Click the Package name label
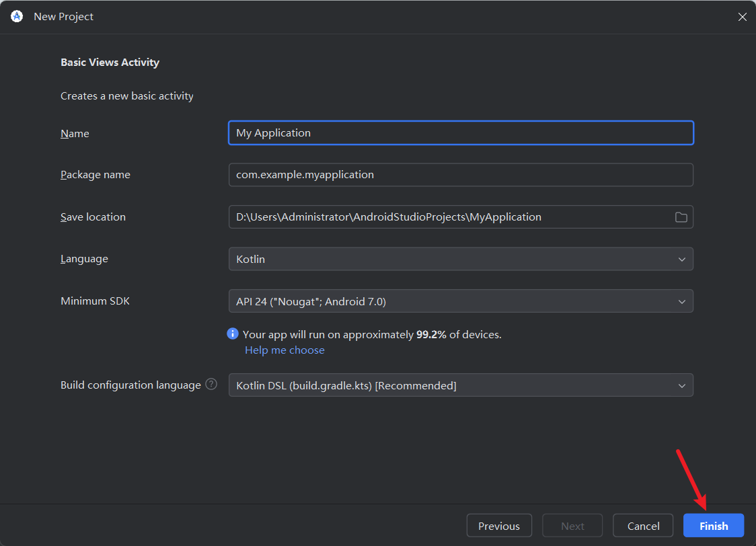 coord(96,174)
